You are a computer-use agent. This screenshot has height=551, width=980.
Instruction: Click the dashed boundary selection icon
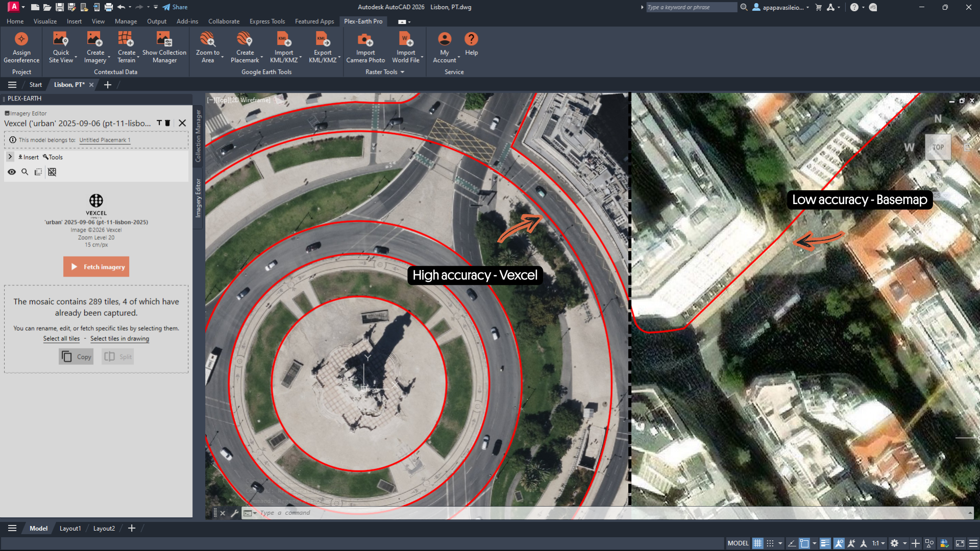click(x=38, y=172)
